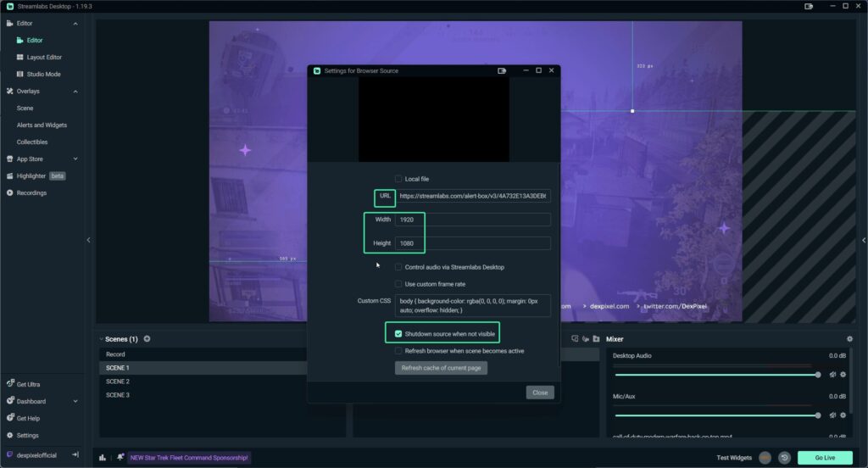The height and width of the screenshot is (468, 868).
Task: Switch to Studio Mode
Action: (42, 74)
